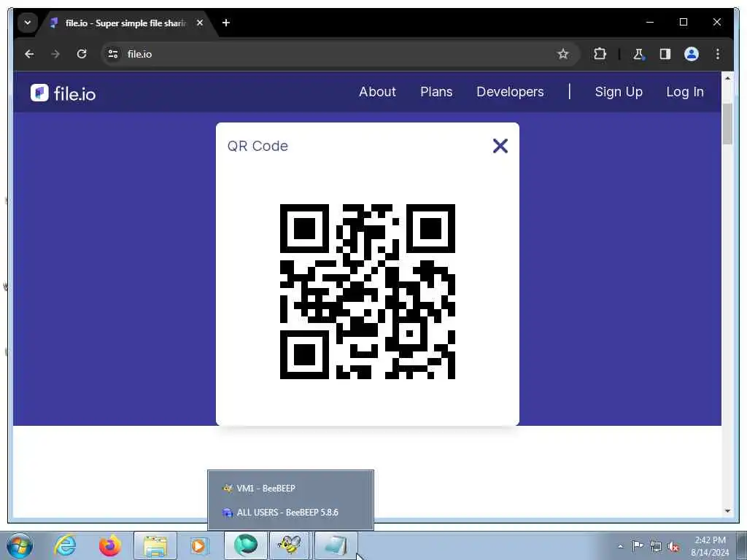Image resolution: width=747 pixels, height=560 pixels.
Task: Open Chrome Labs flask icon
Action: tap(639, 54)
